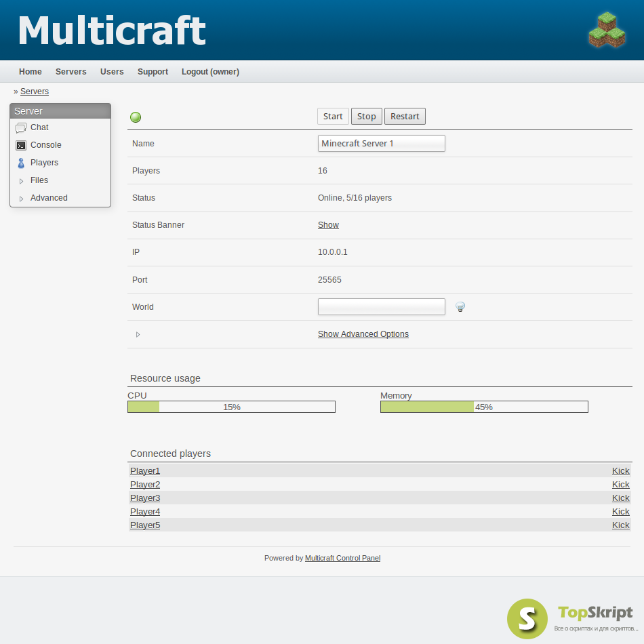Click the Connected players heading
This screenshot has height=644, width=644.
[170, 454]
